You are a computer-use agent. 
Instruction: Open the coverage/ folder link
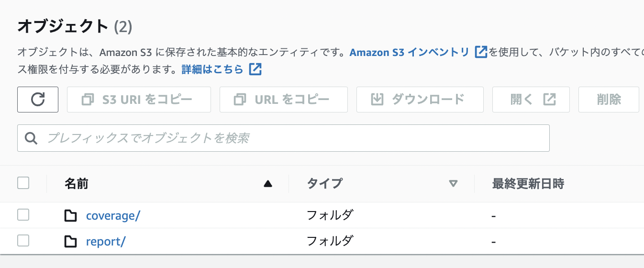point(113,216)
